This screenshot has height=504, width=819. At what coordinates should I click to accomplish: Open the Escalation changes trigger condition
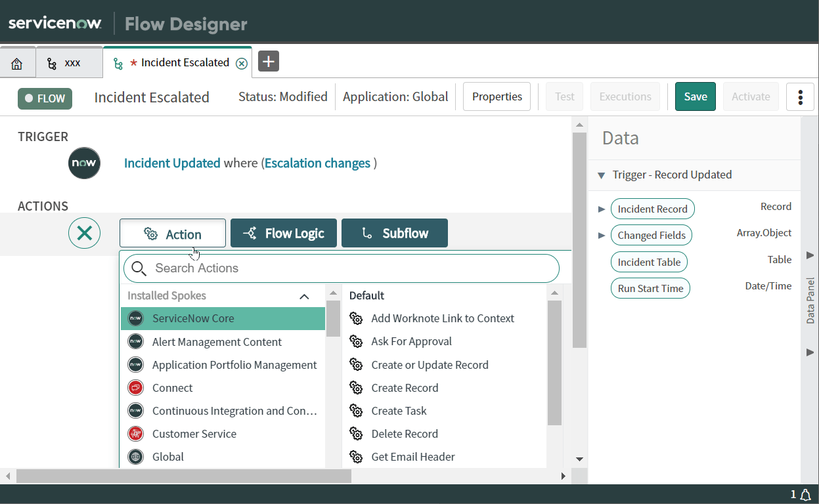(x=317, y=163)
